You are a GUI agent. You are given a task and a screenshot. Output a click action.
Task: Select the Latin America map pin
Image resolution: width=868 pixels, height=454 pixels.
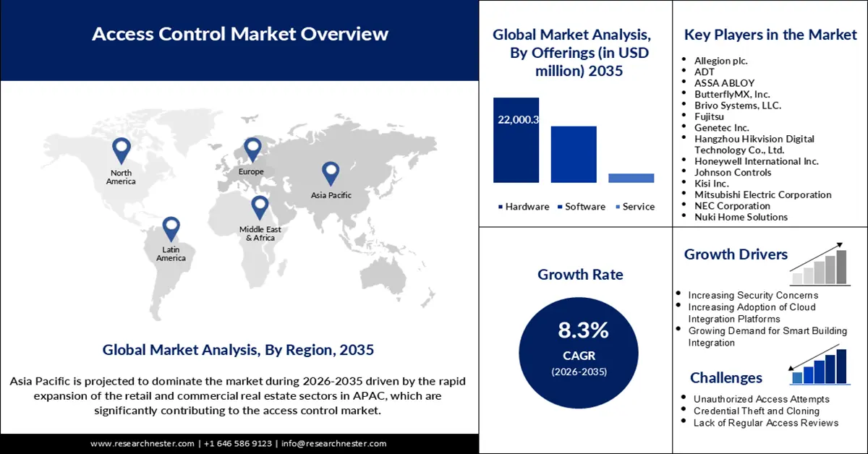click(171, 228)
